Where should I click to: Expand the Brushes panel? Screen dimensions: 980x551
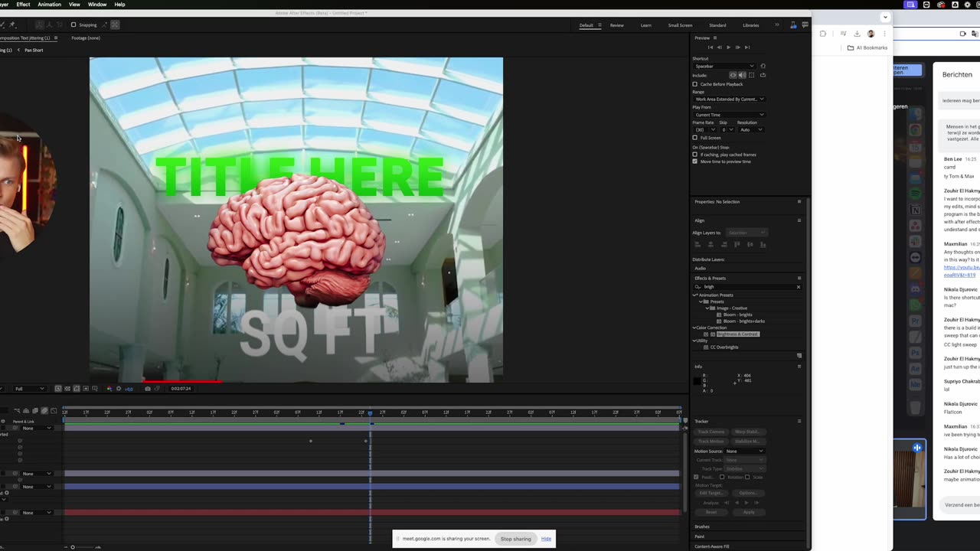click(x=702, y=527)
